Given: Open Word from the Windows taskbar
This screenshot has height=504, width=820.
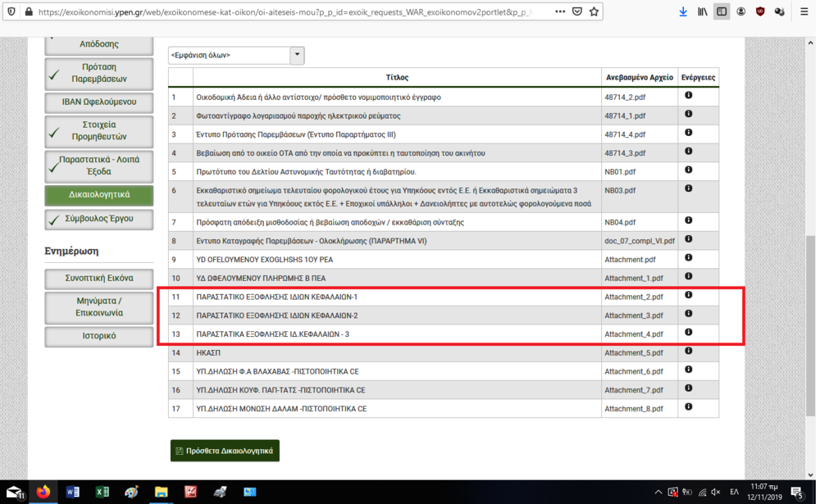Looking at the screenshot, I should pyautogui.click(x=72, y=492).
